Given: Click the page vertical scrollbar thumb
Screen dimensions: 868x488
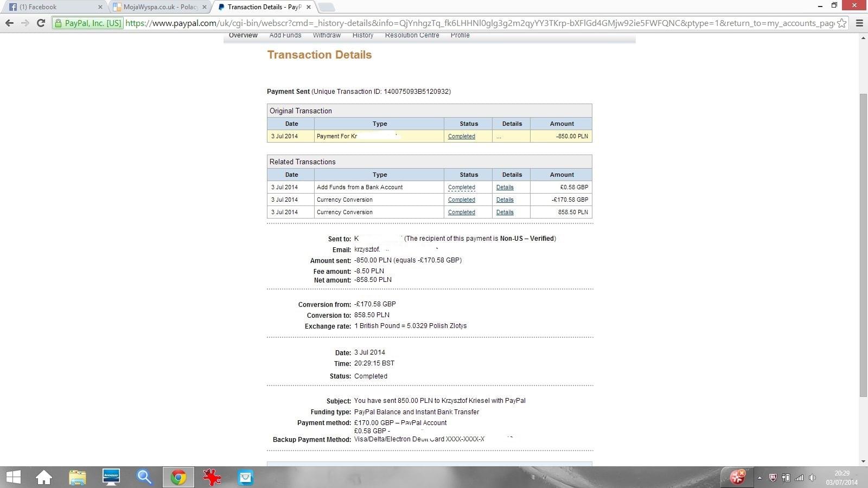Looking at the screenshot, I should pyautogui.click(x=863, y=245).
